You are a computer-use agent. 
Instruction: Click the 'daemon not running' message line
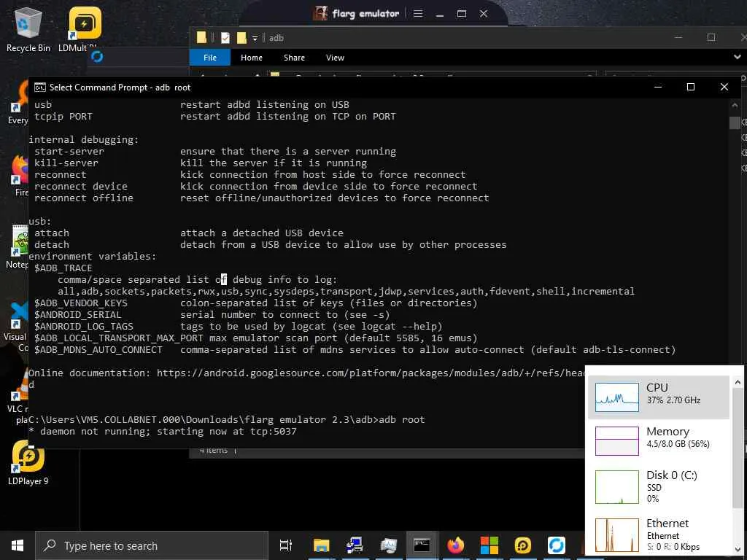click(x=163, y=432)
